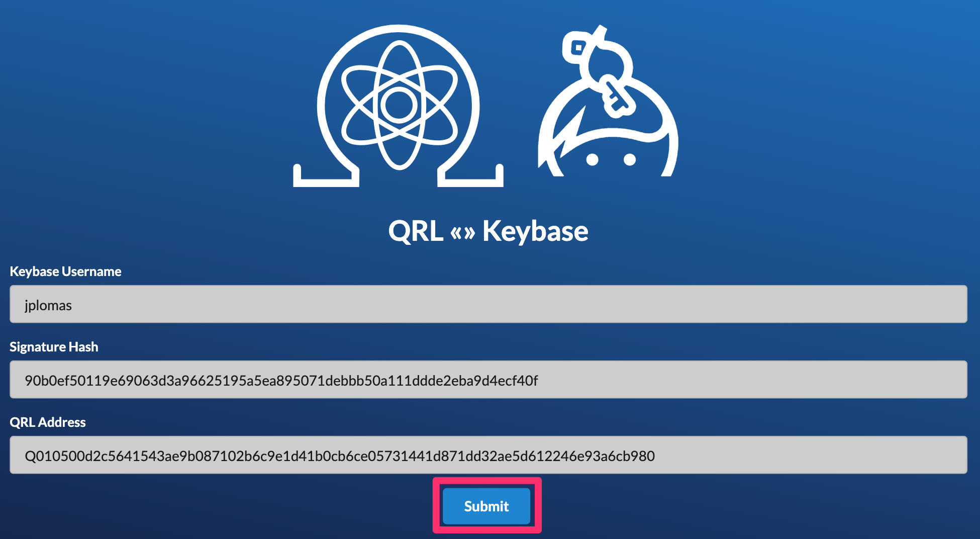Focus the QRL Address input field

click(x=488, y=455)
